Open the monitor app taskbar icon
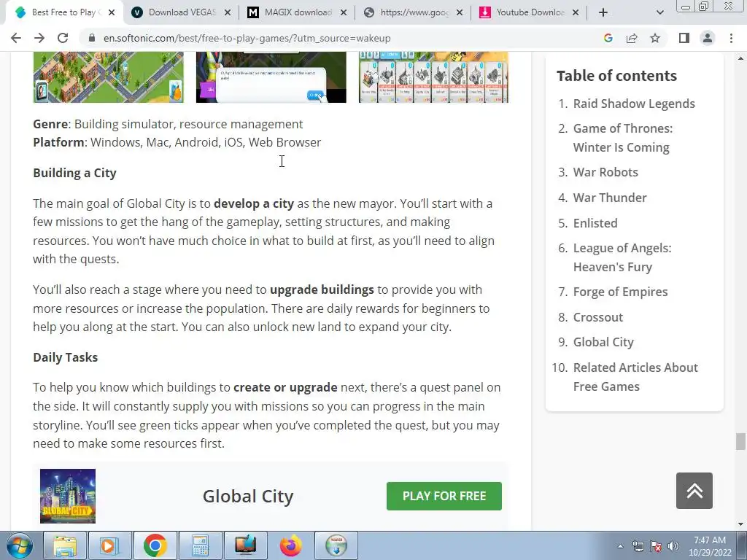Viewport: 747px width, 560px height. coord(245,545)
